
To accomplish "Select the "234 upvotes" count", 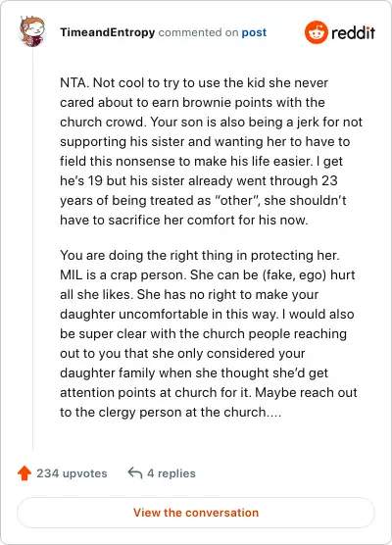I will click(72, 473).
